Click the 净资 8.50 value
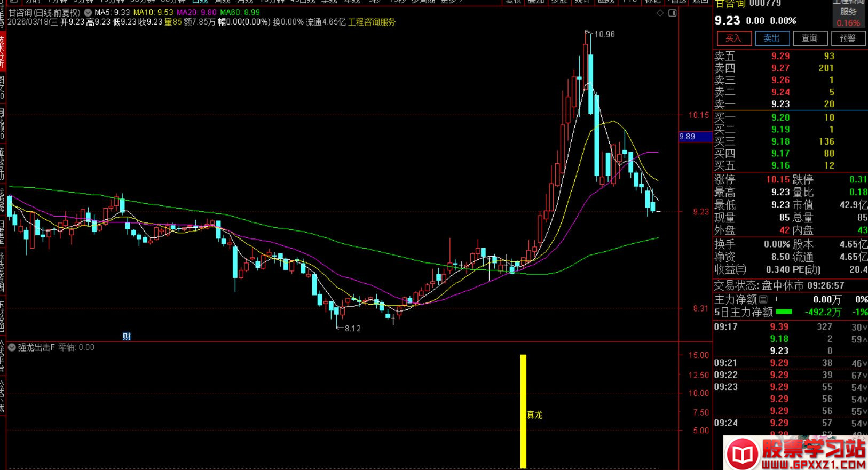The image size is (868, 470). click(x=780, y=257)
